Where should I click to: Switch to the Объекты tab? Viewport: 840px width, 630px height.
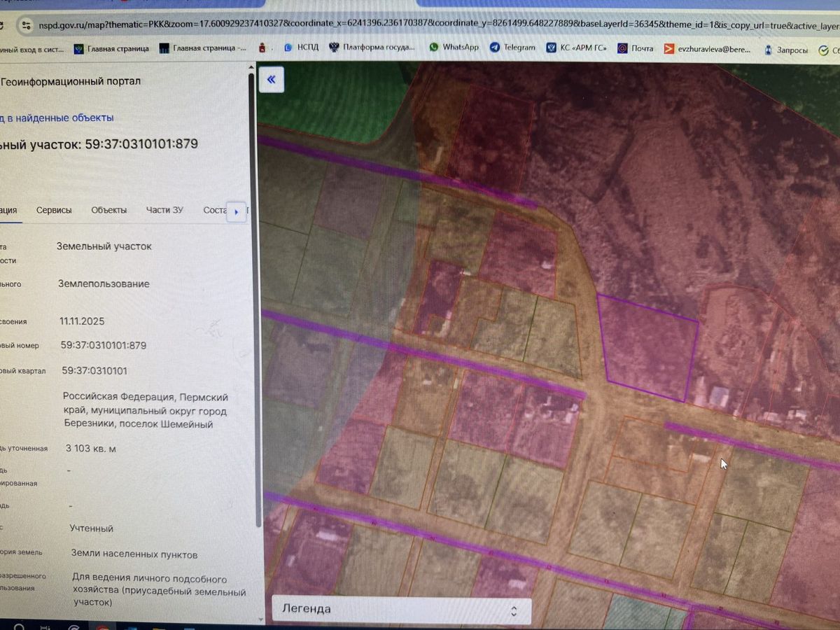[109, 210]
